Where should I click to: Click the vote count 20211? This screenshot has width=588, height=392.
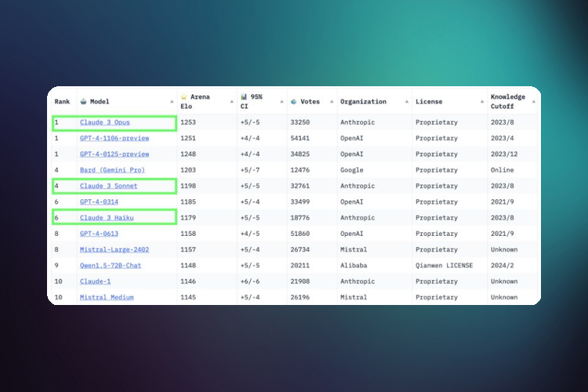[300, 266]
